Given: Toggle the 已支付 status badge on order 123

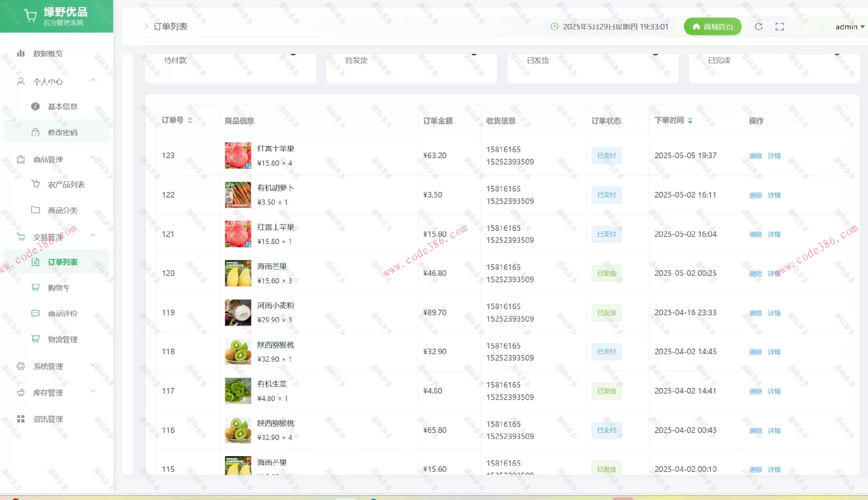Looking at the screenshot, I should [606, 155].
